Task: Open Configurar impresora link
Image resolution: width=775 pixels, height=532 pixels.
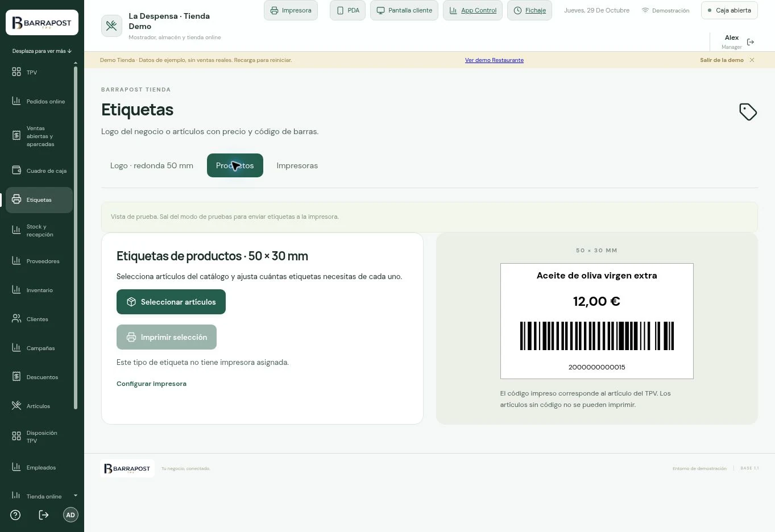Action: point(151,384)
